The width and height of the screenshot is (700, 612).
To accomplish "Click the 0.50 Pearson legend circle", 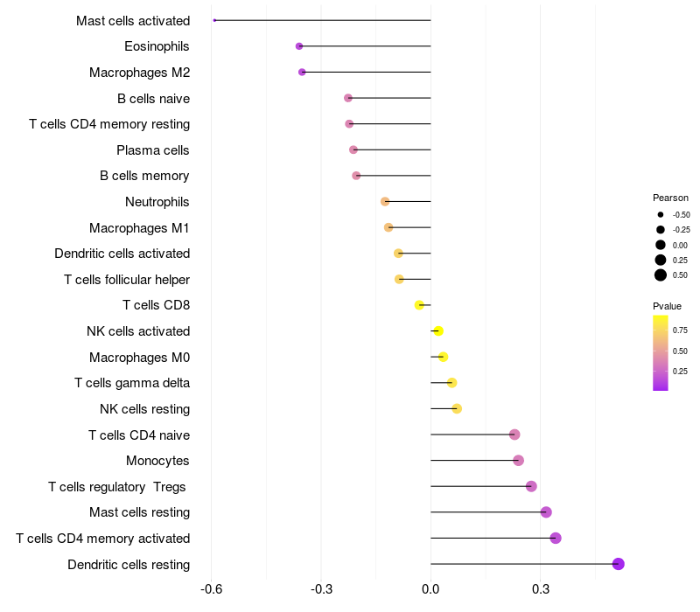I will (x=661, y=275).
